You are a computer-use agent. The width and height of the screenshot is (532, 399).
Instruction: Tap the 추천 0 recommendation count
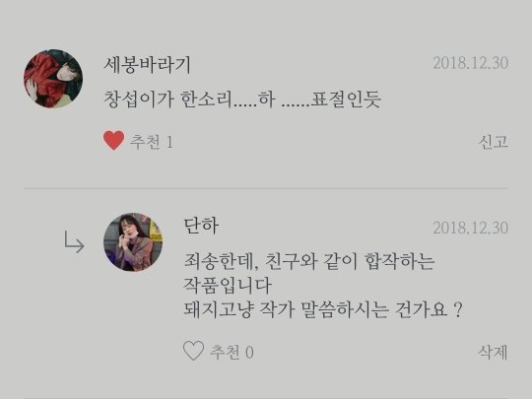click(x=232, y=352)
